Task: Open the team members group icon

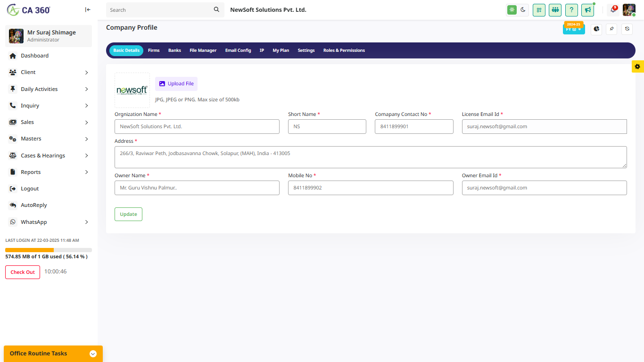Action: 555,10
